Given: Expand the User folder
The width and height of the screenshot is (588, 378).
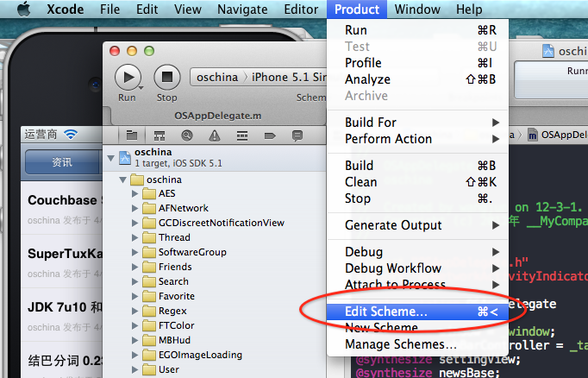Looking at the screenshot, I should point(134,369).
